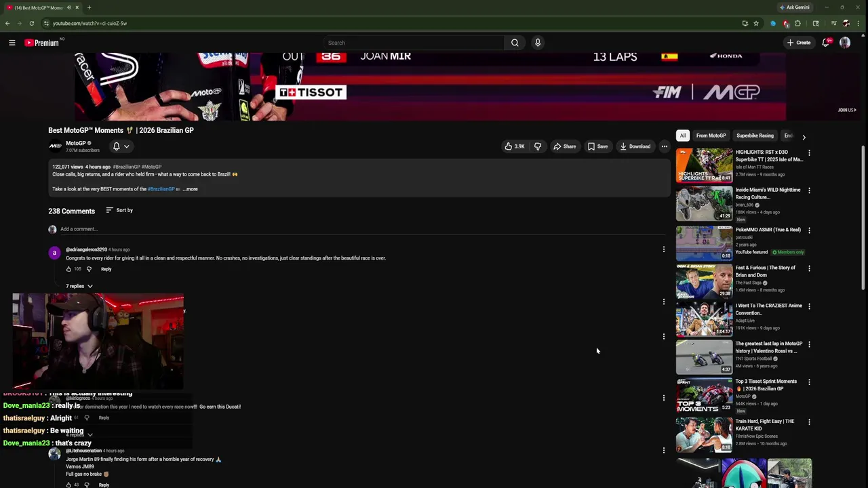Image resolution: width=868 pixels, height=488 pixels.
Task: Open Inside Miami's WILD Nighttime thumbnail
Action: [704, 203]
